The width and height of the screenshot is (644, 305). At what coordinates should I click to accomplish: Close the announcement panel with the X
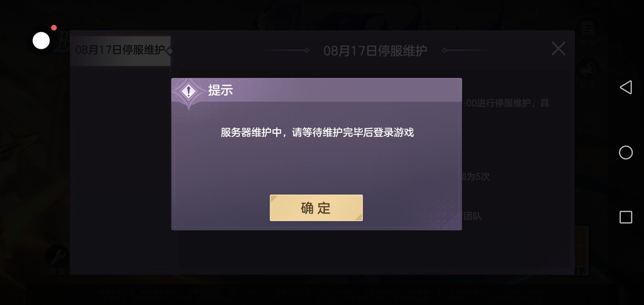[558, 49]
